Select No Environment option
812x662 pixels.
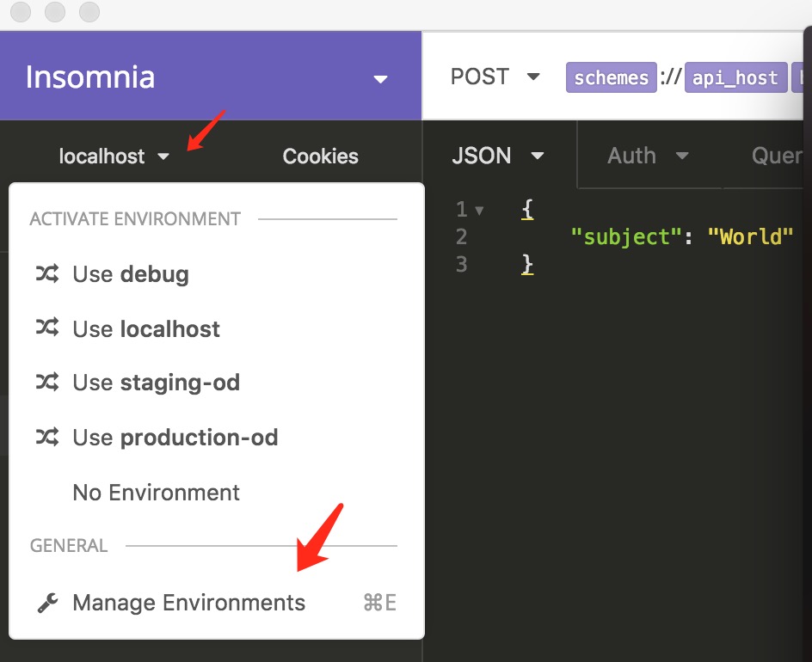[x=156, y=493]
